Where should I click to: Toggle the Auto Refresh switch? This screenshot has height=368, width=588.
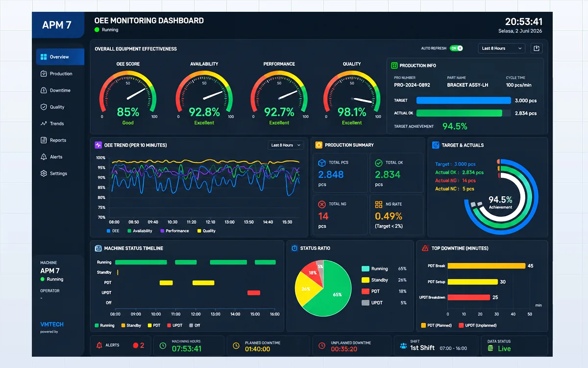[x=456, y=48]
